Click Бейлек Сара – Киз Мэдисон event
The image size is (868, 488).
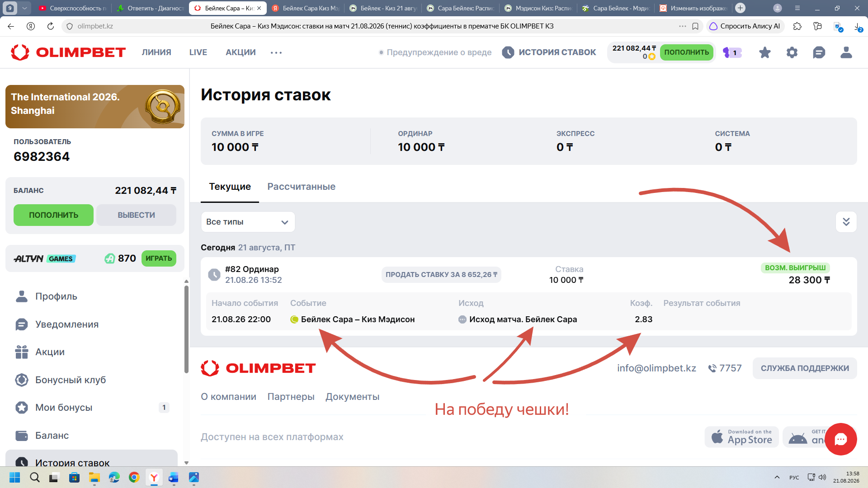(358, 319)
